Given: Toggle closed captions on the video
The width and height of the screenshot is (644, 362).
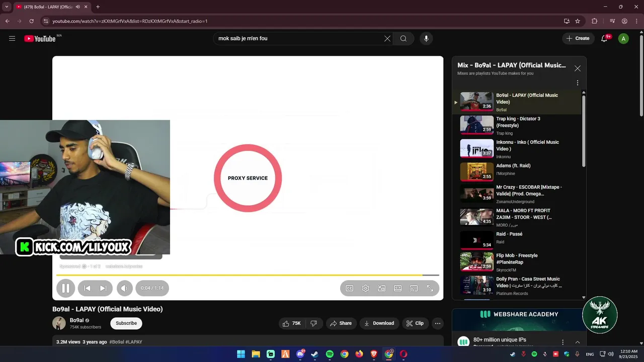Looking at the screenshot, I should pyautogui.click(x=349, y=288).
